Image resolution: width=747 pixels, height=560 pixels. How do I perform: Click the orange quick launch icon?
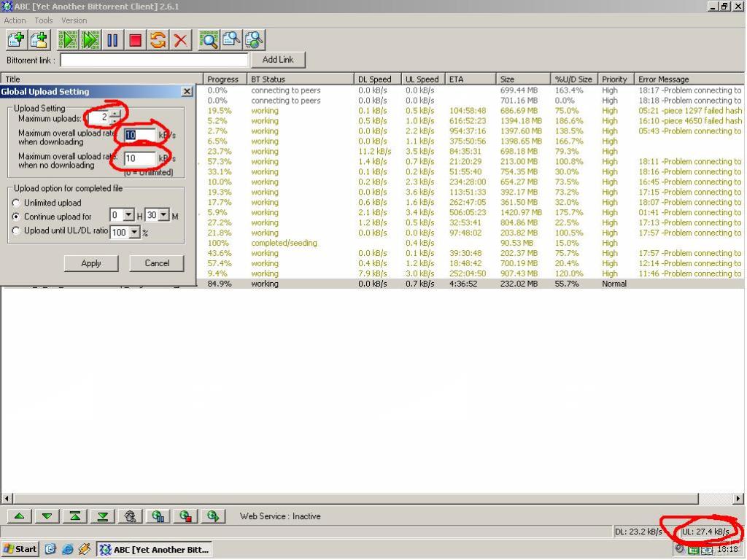pos(85,549)
